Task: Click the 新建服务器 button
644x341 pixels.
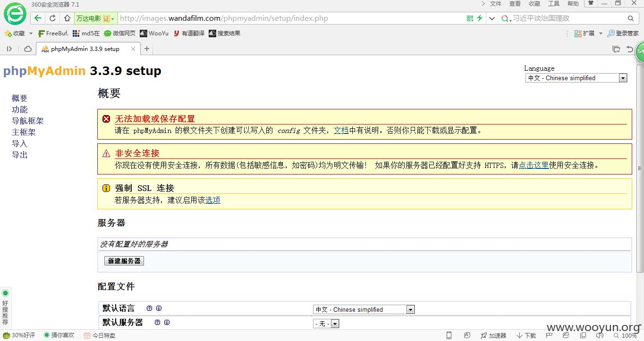Action: [124, 261]
